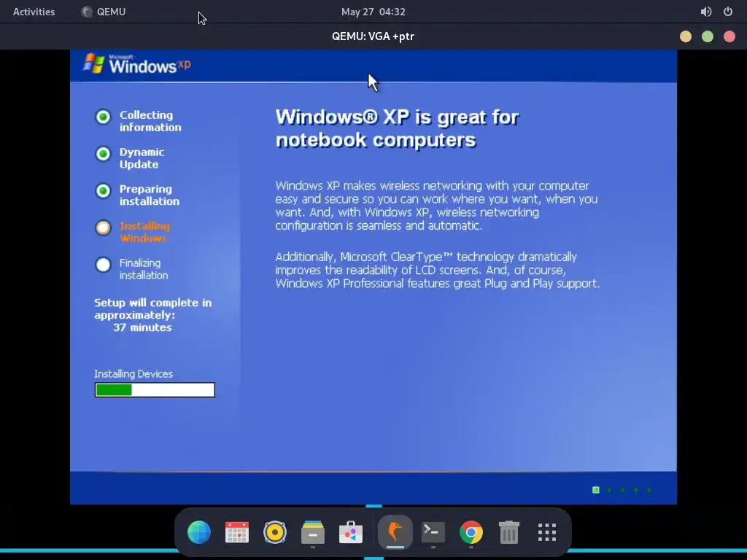Image resolution: width=747 pixels, height=560 pixels.
Task: Click the "Dynamic Update" text
Action: point(142,158)
